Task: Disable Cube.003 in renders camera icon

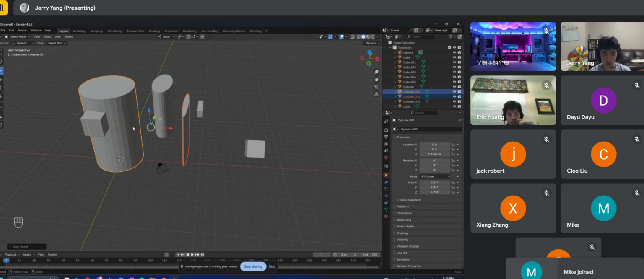Action: tap(460, 72)
